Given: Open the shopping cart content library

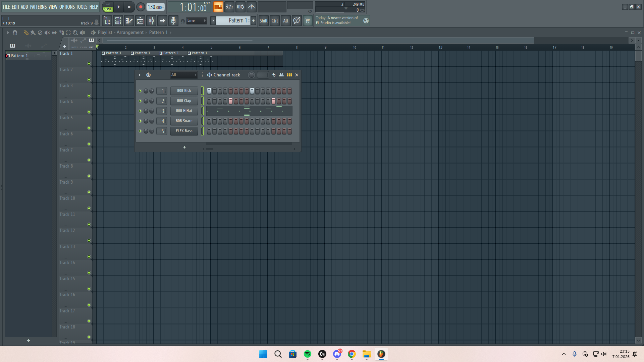Looking at the screenshot, I should 308,21.
